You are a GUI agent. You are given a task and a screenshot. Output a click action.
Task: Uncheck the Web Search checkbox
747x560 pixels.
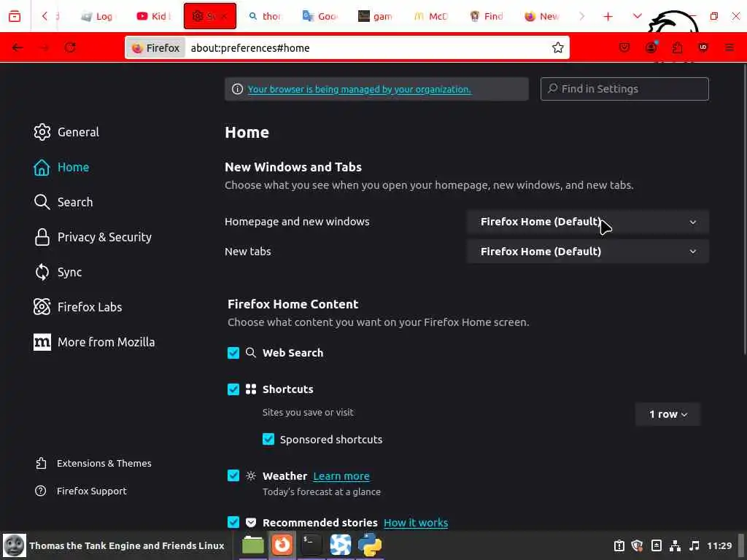point(233,353)
